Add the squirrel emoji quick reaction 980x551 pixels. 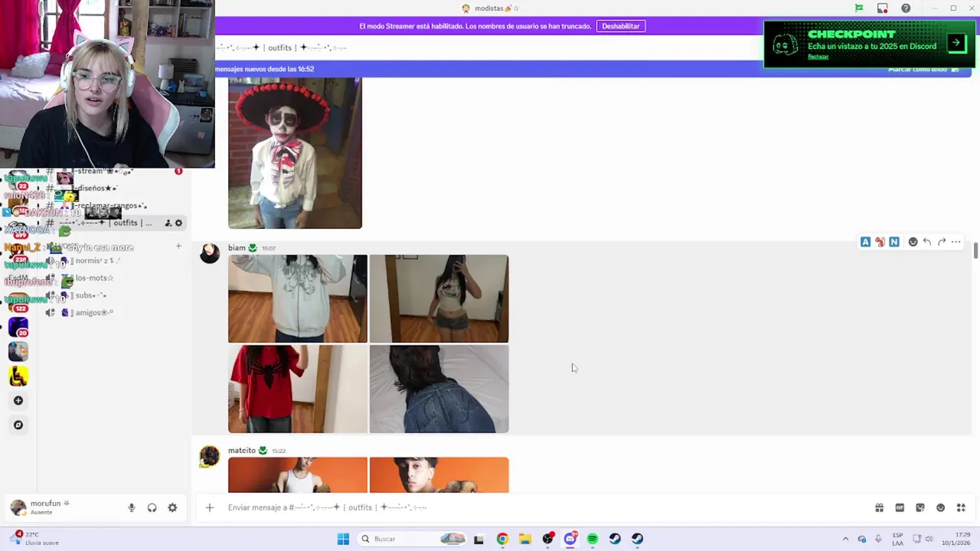click(880, 242)
